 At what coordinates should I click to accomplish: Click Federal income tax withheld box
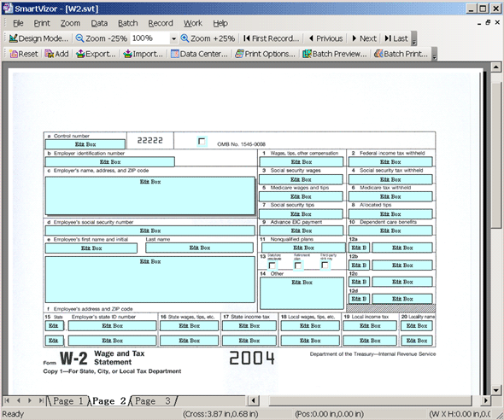(x=390, y=162)
